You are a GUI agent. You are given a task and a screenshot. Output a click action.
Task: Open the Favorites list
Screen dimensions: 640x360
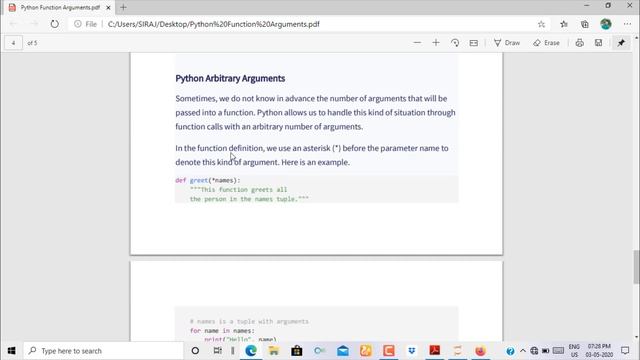pyautogui.click(x=564, y=24)
